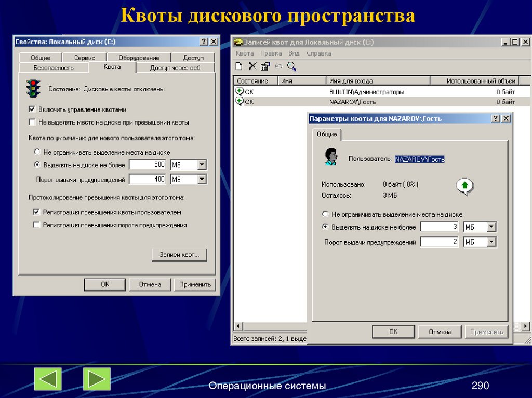Enable 'Не выделять место на диске при превышении квоты'
This screenshot has height=398, width=532.
coord(32,122)
